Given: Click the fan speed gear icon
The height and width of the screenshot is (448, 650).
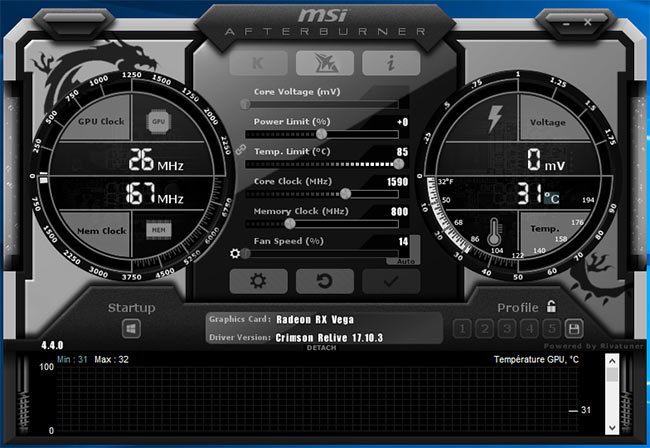Looking at the screenshot, I should point(235,254).
